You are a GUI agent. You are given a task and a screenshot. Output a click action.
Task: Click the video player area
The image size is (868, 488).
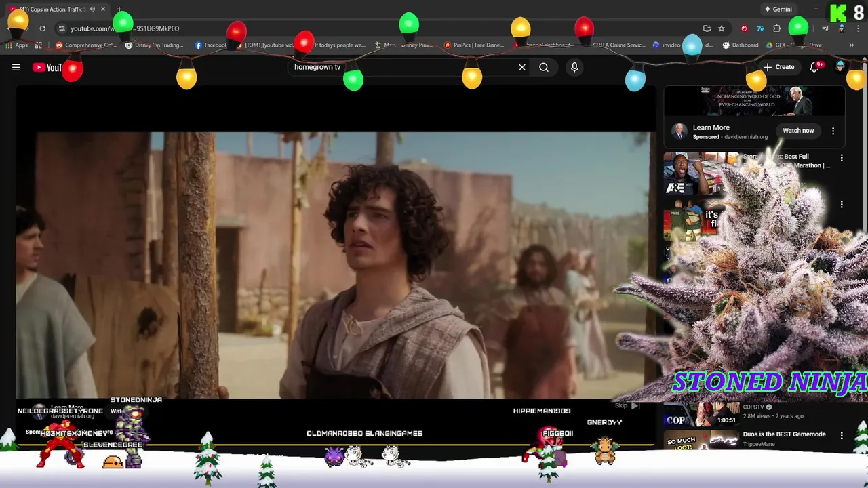[x=336, y=264]
